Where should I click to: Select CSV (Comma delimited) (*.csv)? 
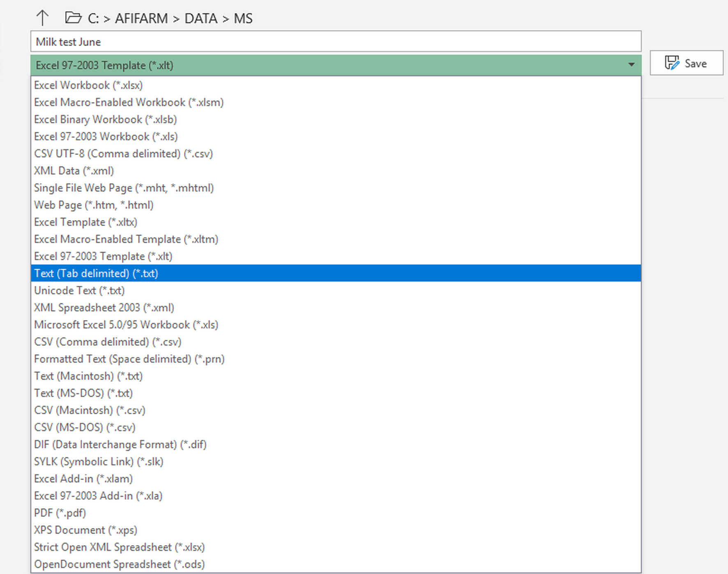point(108,342)
